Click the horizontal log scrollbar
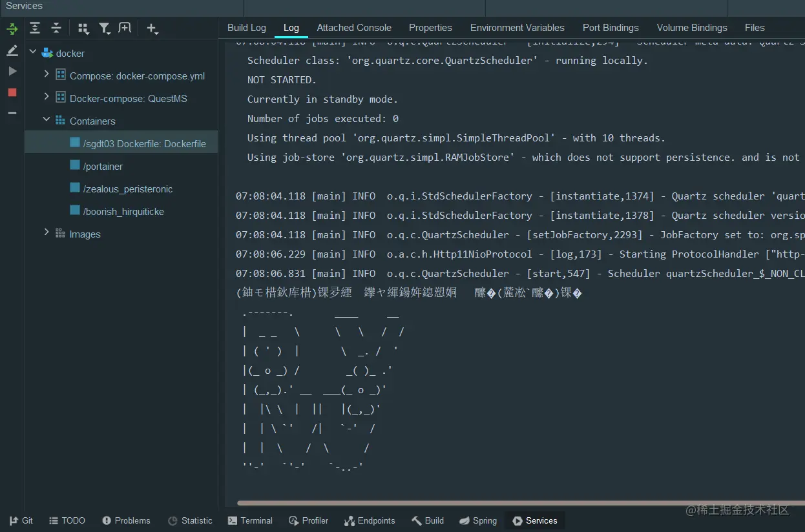Viewport: 805px width, 532px height. click(x=521, y=503)
